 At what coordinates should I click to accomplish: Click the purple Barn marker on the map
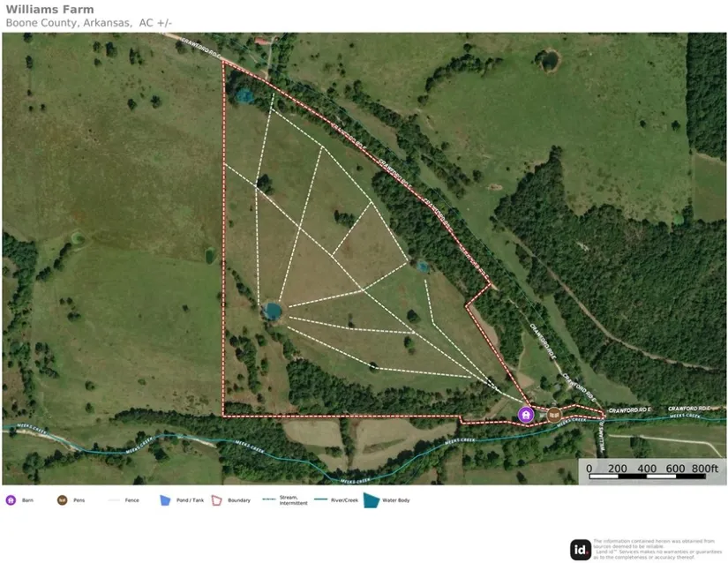(526, 415)
